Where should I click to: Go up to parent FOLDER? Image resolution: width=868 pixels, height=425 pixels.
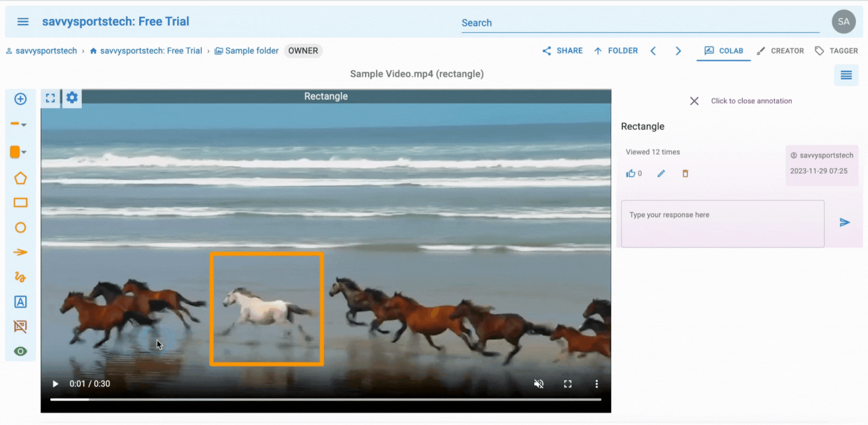616,51
